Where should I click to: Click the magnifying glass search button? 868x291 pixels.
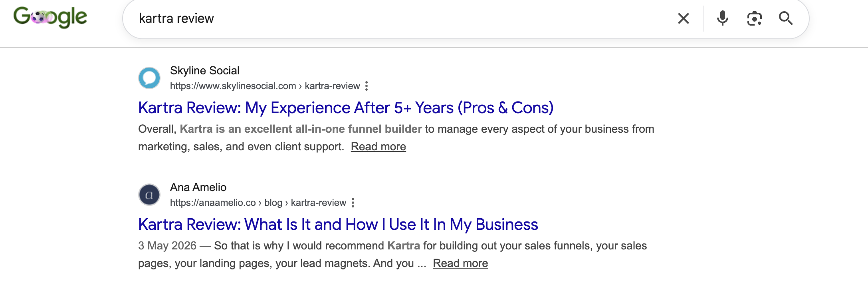point(786,18)
